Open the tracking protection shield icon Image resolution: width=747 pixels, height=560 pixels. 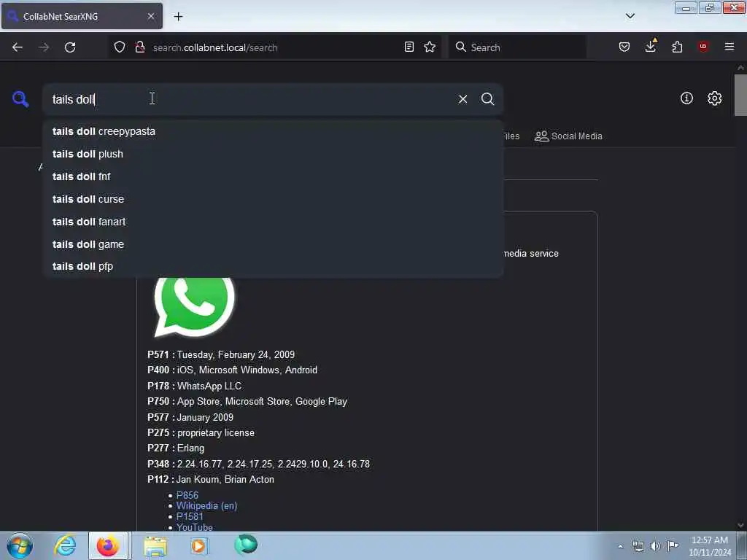pos(120,47)
